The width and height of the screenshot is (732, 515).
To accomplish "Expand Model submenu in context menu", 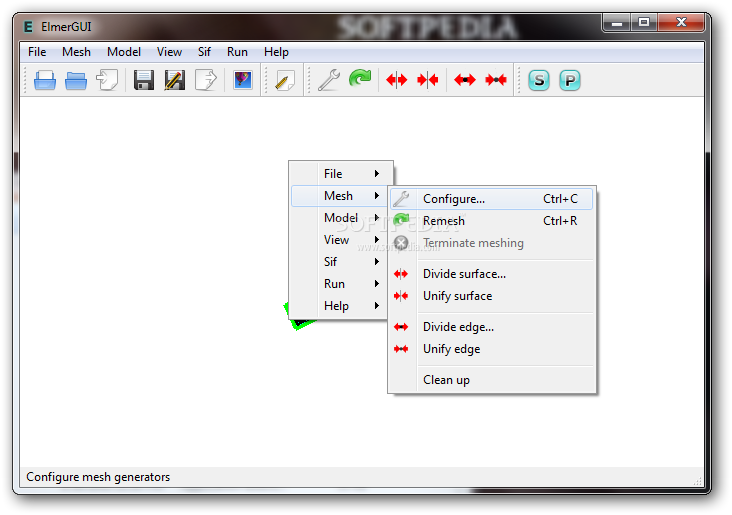I will 341,218.
